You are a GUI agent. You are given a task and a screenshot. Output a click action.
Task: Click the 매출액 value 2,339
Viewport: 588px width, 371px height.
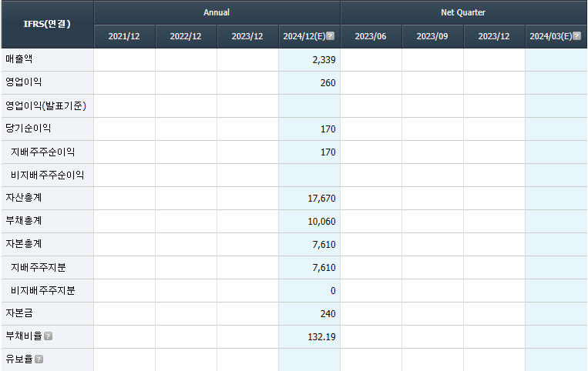pyautogui.click(x=324, y=59)
